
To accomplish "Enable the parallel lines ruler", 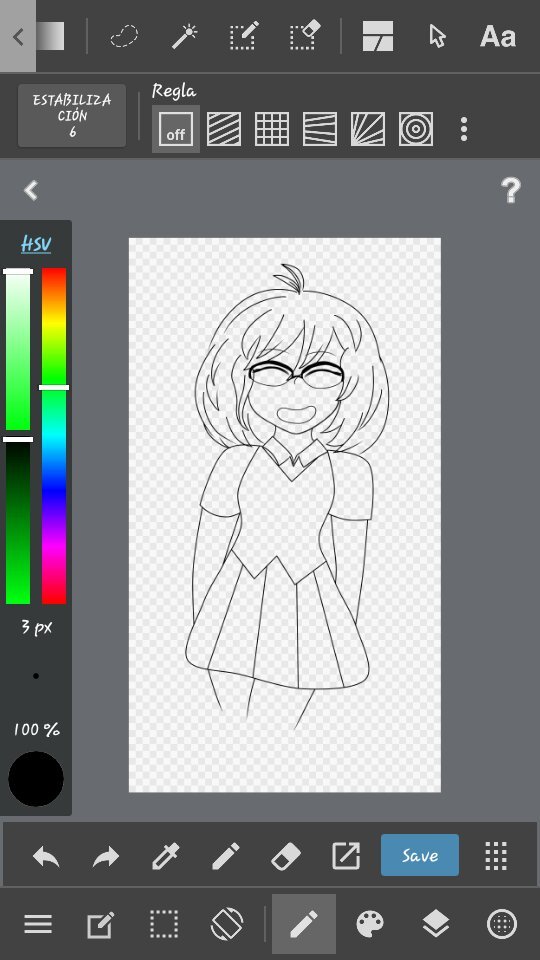I will pos(223,129).
